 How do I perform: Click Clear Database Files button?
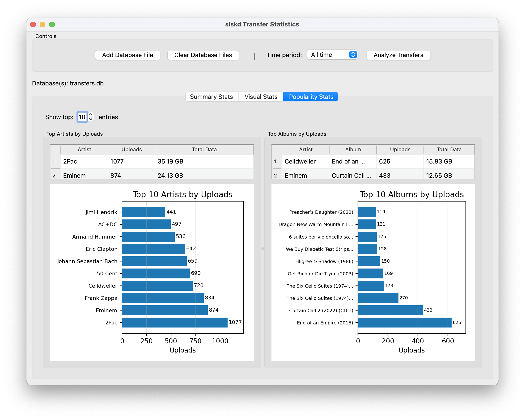pos(203,55)
